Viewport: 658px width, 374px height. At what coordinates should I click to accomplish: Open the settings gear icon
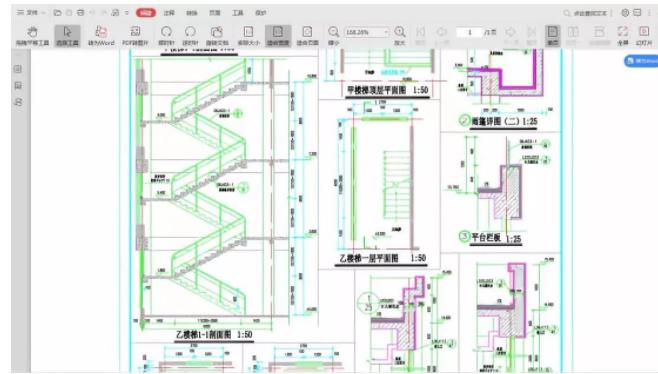pyautogui.click(x=625, y=13)
